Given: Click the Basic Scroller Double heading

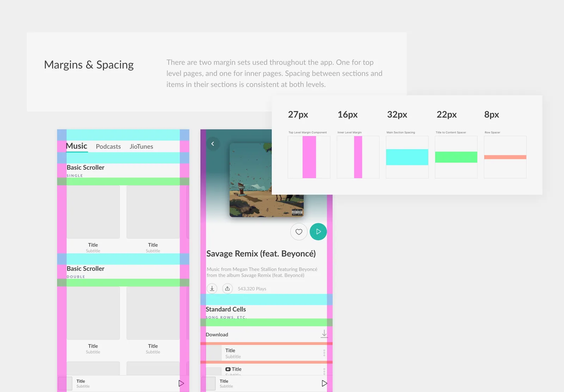Looking at the screenshot, I should (86, 269).
